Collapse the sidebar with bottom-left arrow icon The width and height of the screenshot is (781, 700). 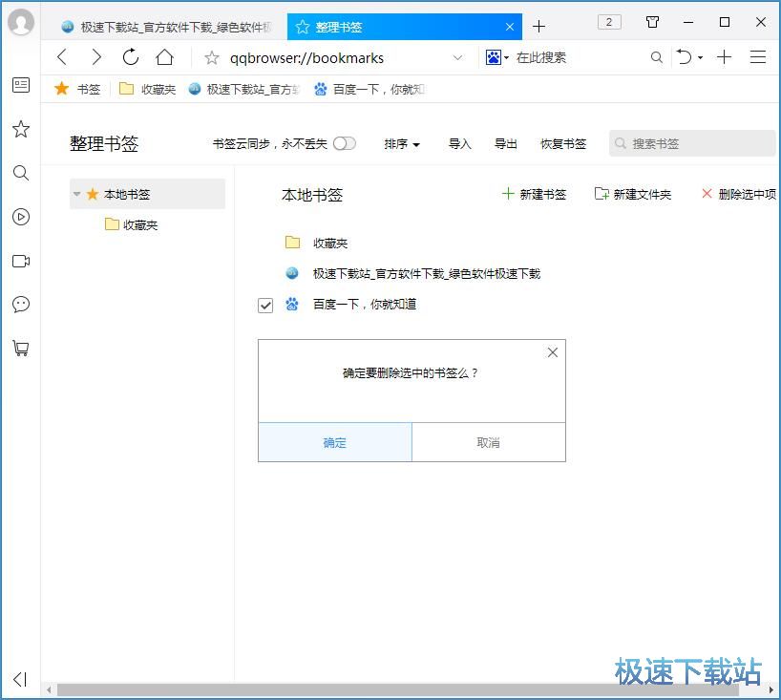pos(20,679)
